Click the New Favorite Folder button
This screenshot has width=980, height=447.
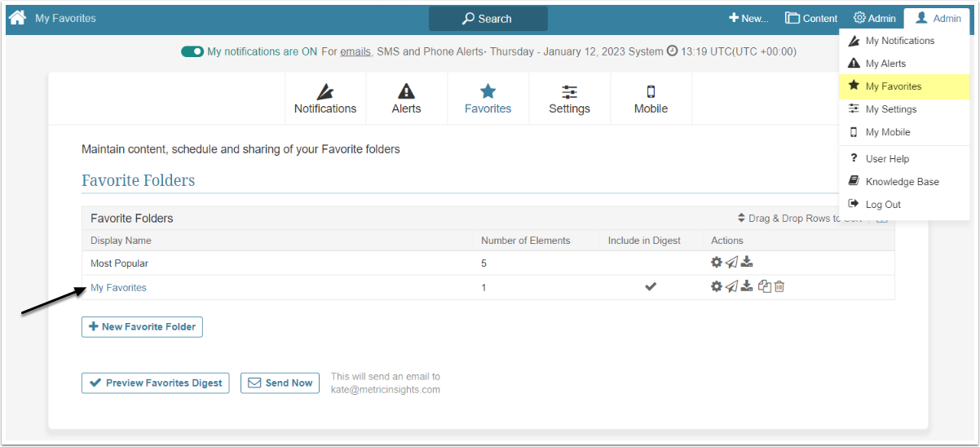(142, 326)
